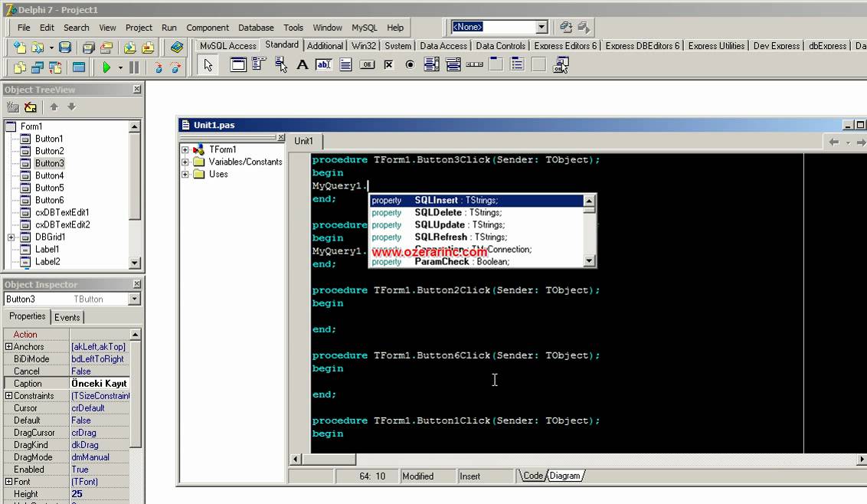This screenshot has width=867, height=504.
Task: Expand TForm1 node in code explorer
Action: coord(185,150)
